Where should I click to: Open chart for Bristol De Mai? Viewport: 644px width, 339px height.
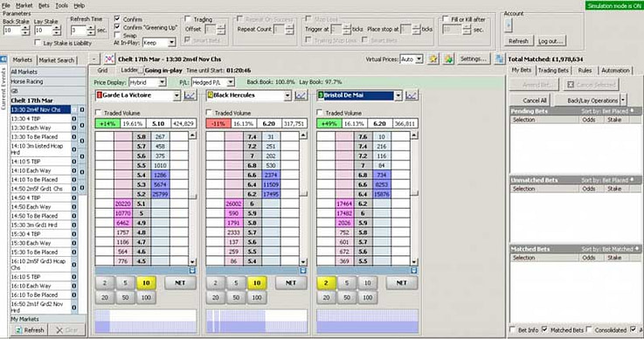412,95
